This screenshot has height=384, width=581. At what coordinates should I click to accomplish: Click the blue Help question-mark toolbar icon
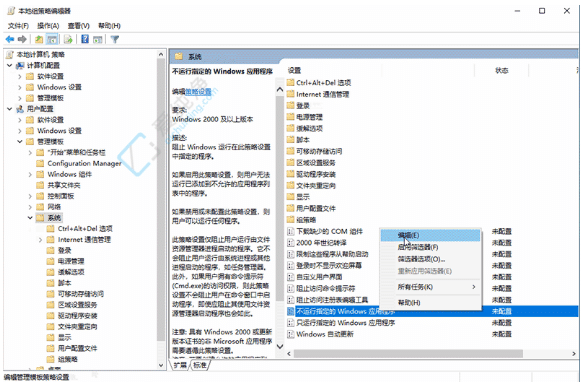tap(85, 39)
